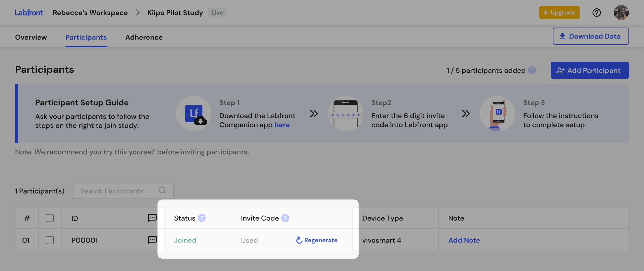
Task: Click the breadcrumb chevron after Rebecca's Workspace
Action: pos(138,13)
